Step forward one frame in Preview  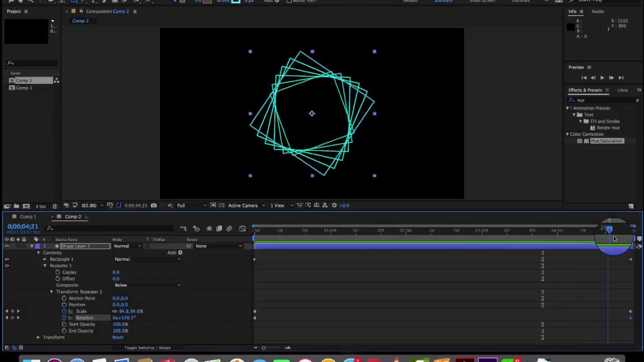pos(611,78)
